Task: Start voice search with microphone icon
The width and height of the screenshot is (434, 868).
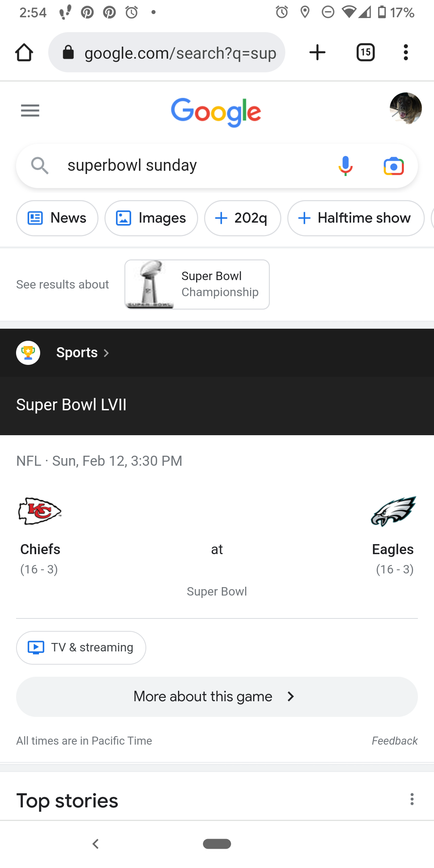Action: pos(345,166)
